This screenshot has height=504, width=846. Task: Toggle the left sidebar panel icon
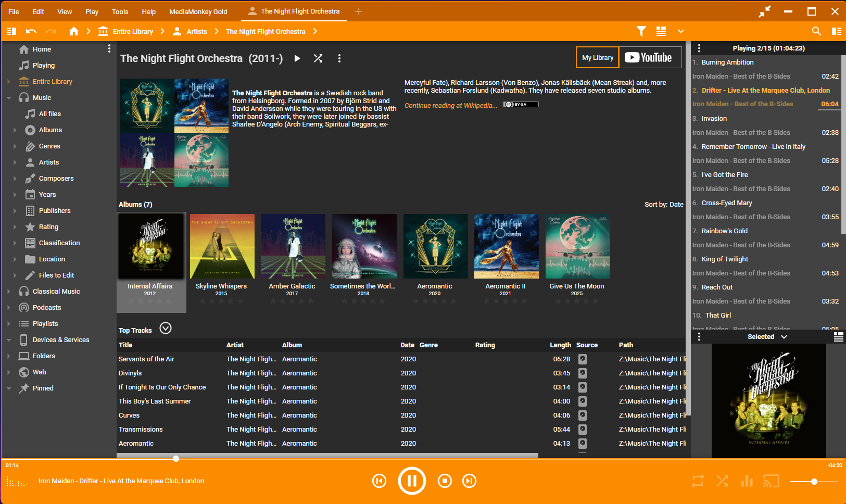tap(11, 31)
